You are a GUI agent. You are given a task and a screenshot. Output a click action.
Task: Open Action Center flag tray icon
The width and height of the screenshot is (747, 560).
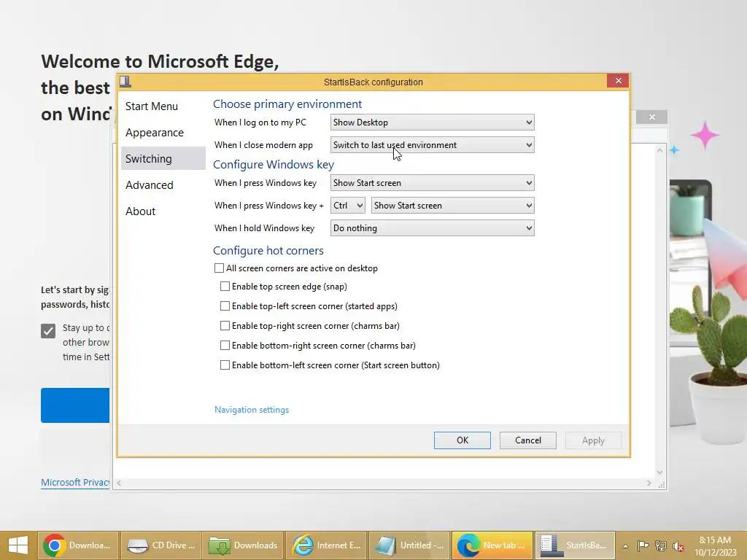[x=643, y=545]
